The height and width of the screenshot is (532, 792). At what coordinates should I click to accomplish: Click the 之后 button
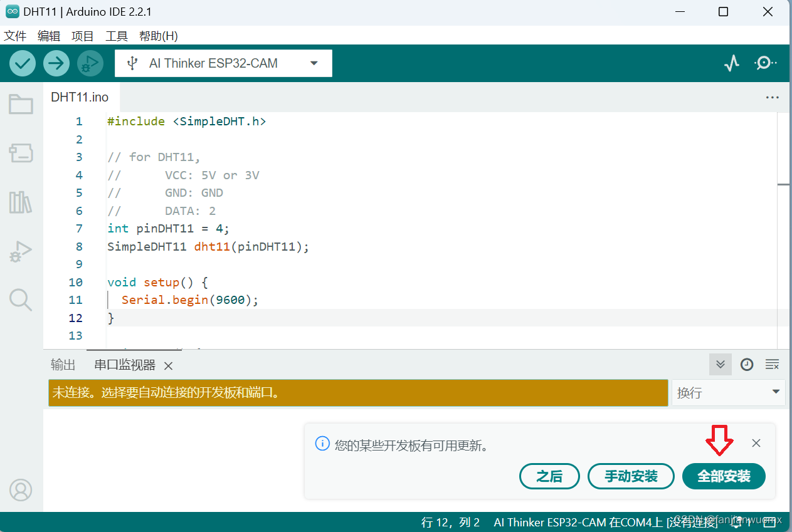(x=549, y=476)
